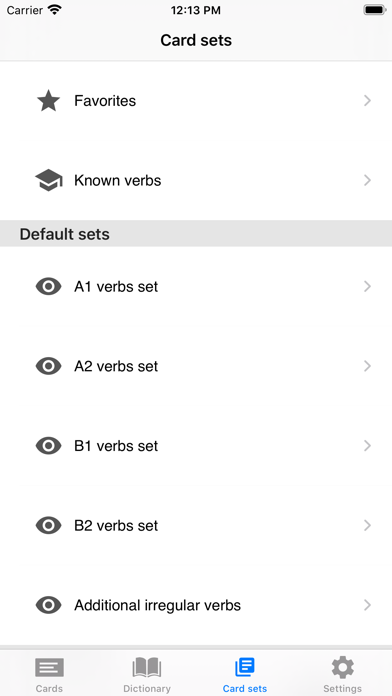Toggle eye icon for Additional irregular verbs
392x696 pixels.
(48, 605)
